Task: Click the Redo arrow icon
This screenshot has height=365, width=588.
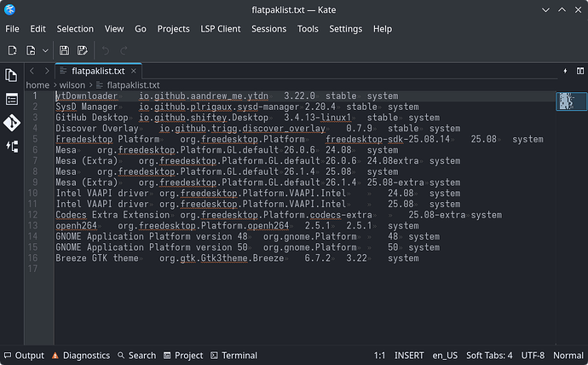Action: click(124, 50)
